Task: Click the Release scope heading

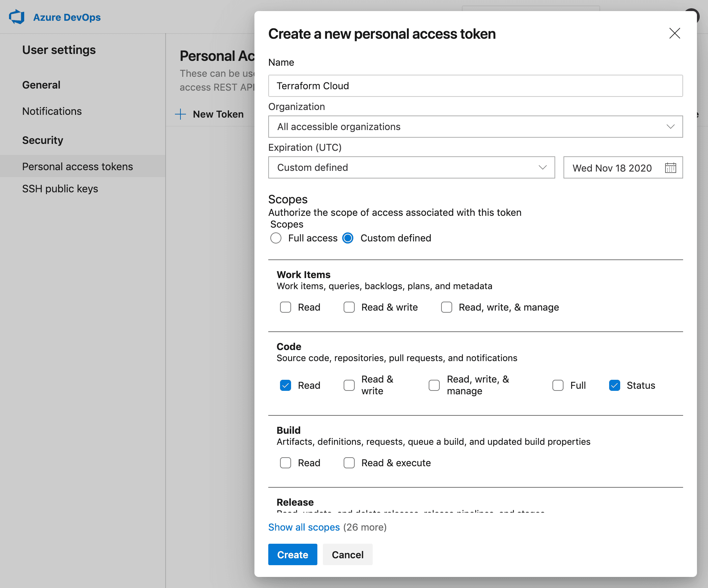Action: point(295,502)
